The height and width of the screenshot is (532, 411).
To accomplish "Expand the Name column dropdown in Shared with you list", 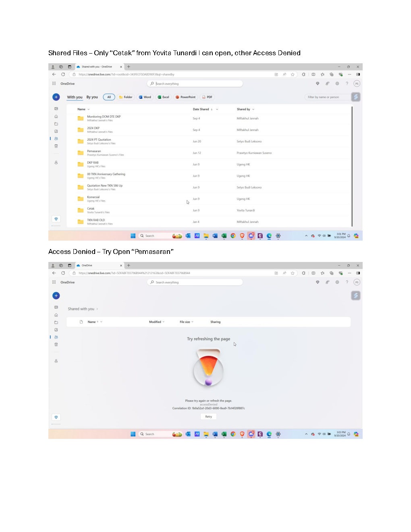I will tap(89, 109).
